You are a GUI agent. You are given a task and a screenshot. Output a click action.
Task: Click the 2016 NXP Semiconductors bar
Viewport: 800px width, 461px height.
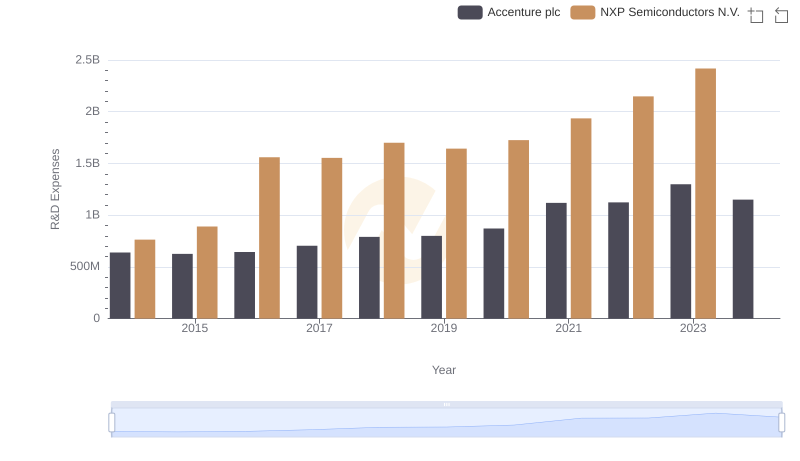(x=269, y=238)
